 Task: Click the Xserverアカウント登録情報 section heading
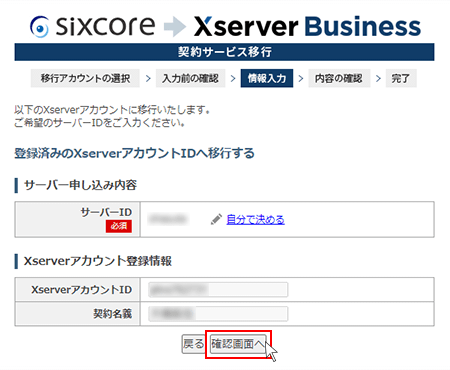(x=98, y=261)
